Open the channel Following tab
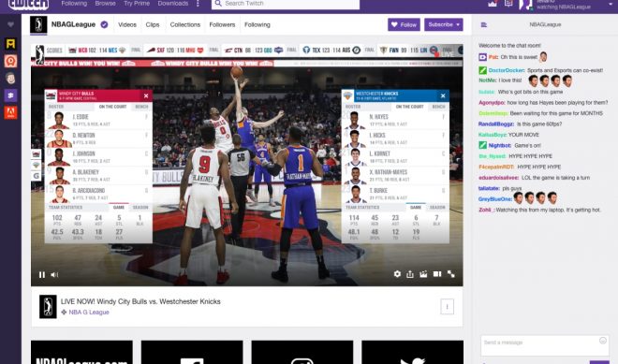618x364 pixels. click(257, 24)
